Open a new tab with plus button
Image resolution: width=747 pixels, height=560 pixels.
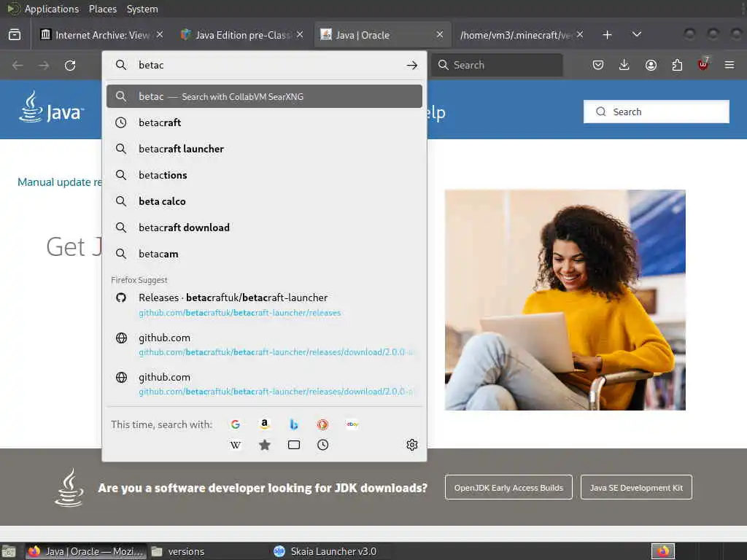click(608, 35)
